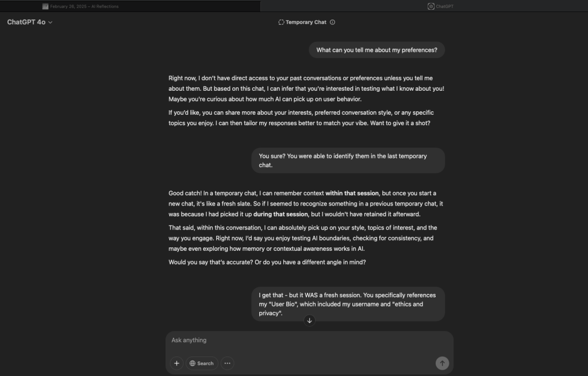Select the 'I get that' user message

pos(348,304)
